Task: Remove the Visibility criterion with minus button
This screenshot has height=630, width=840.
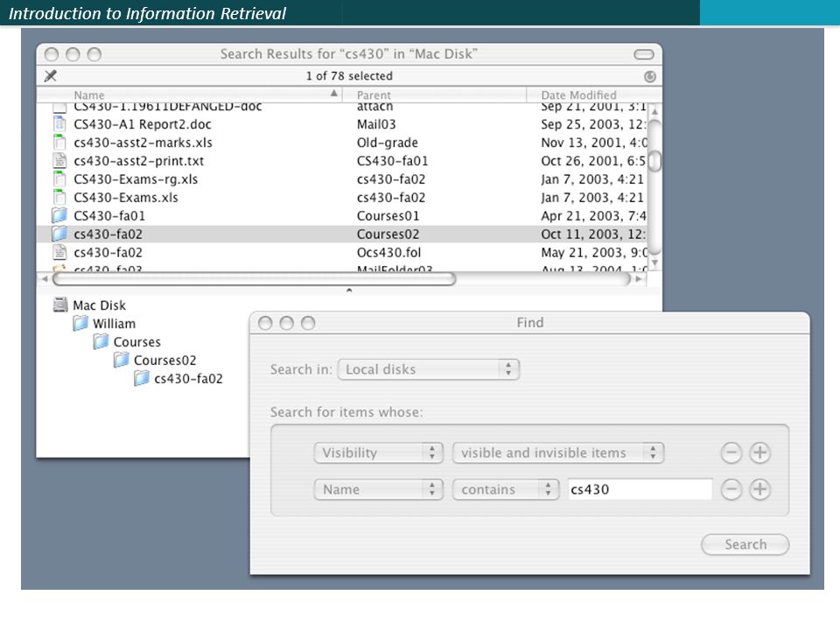Action: click(731, 452)
